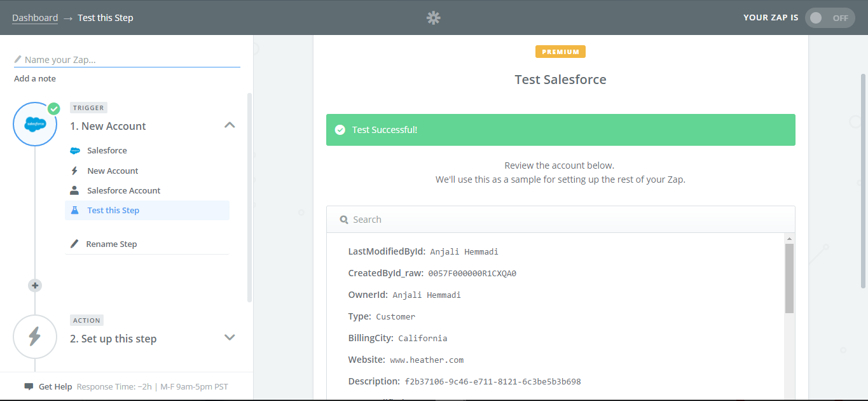Click the chat bubble icon beside Get Help
Viewport: 868px width, 401px height.
coord(29,386)
